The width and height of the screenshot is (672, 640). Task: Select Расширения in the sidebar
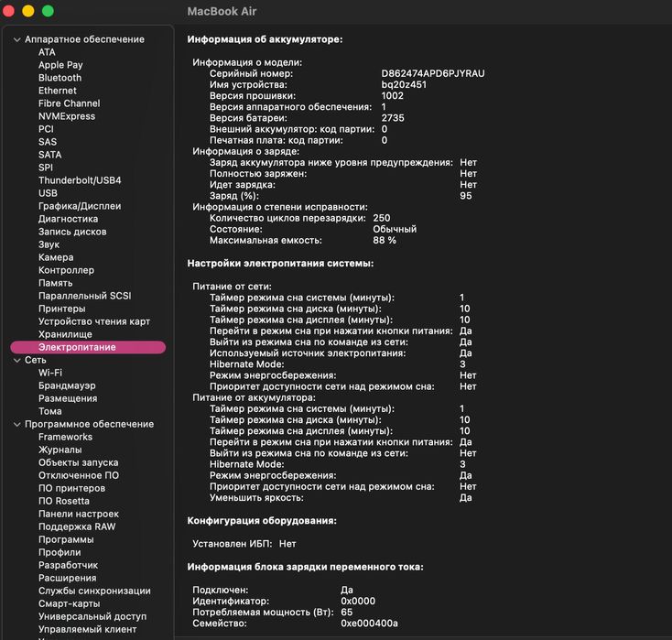pos(67,578)
